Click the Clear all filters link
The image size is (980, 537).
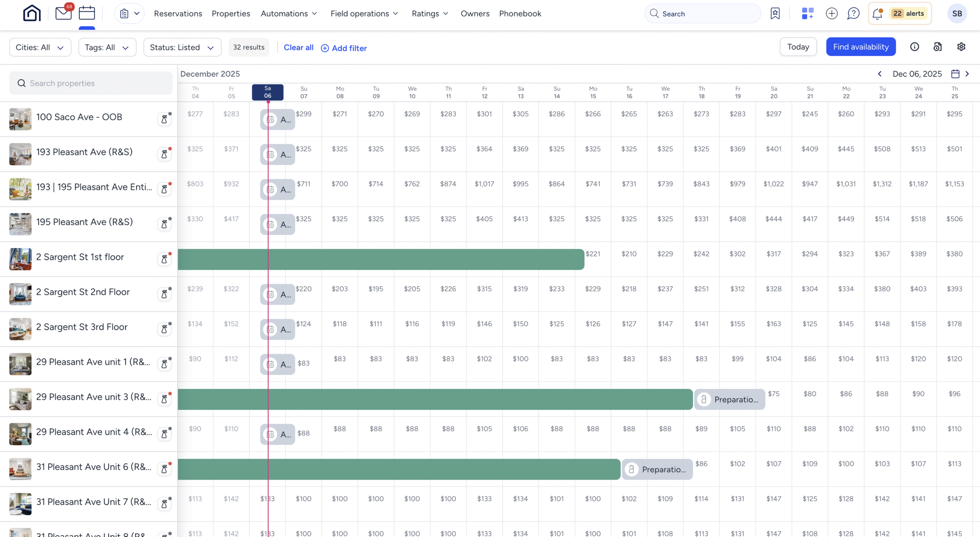pyautogui.click(x=298, y=47)
